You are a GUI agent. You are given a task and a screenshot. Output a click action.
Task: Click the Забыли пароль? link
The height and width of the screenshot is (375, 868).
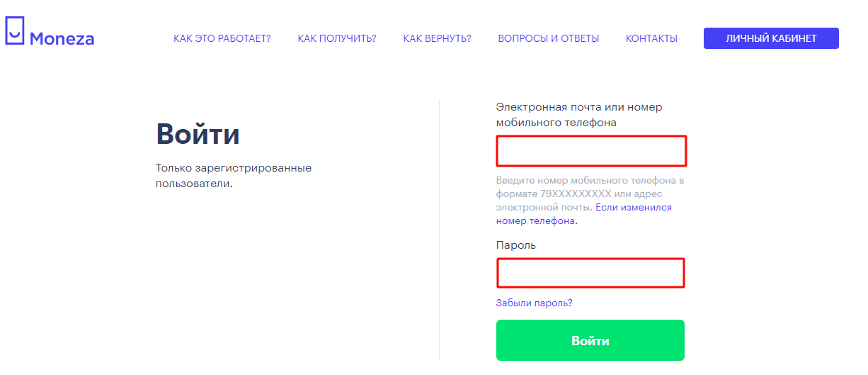(535, 303)
